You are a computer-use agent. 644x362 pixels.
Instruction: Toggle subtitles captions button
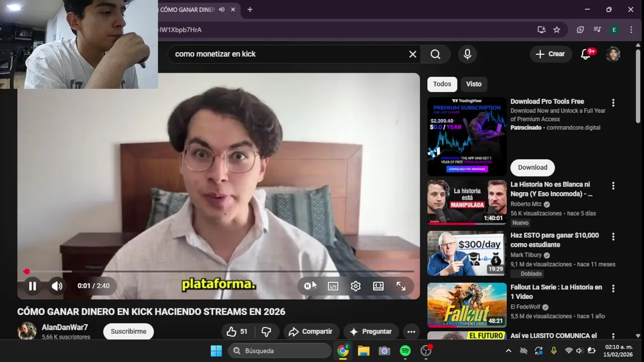(333, 286)
